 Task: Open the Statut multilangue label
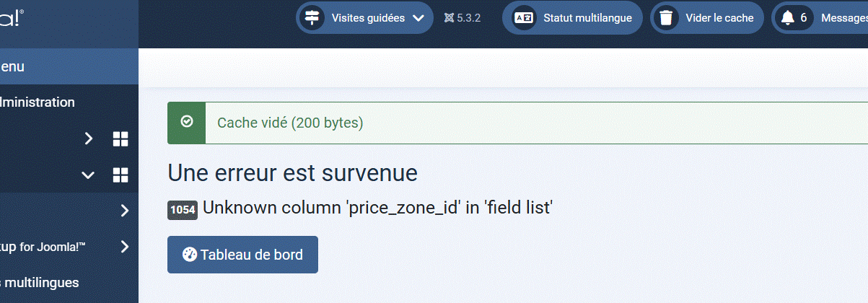[x=587, y=18]
